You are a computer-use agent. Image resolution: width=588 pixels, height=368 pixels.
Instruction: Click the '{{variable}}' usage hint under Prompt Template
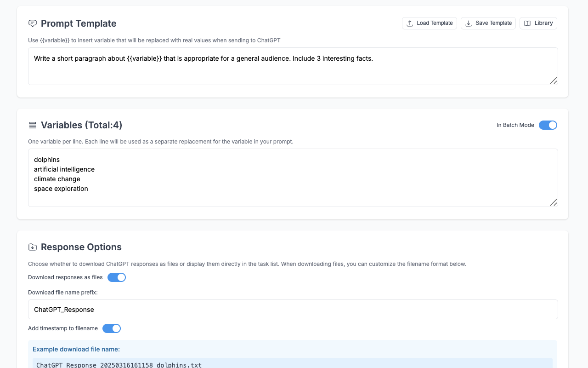point(154,40)
